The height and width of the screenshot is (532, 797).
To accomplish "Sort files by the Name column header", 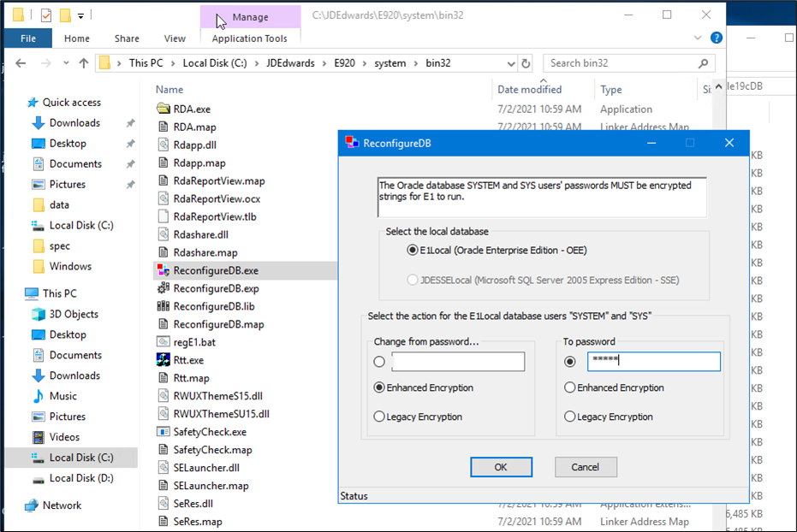I will click(170, 89).
